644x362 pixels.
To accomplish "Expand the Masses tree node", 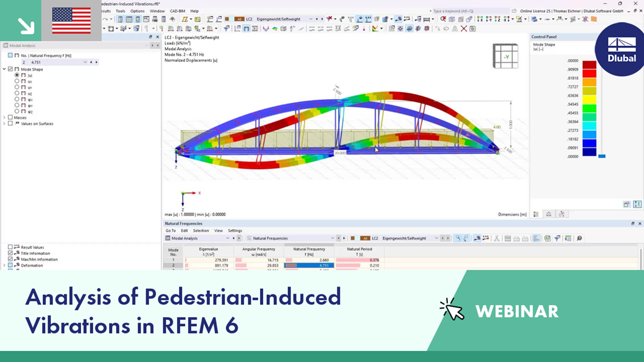I will click(4, 118).
